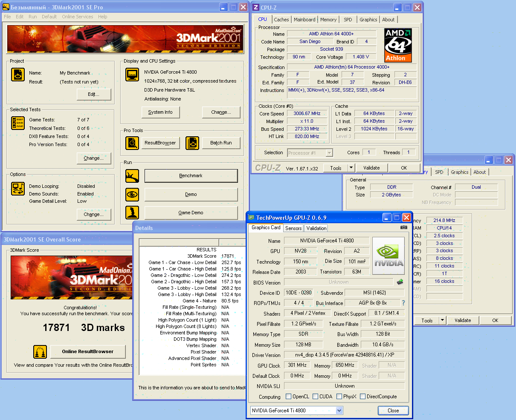Switch to the Mainboard tab in CPU-Z
This screenshot has width=516, height=420.
coord(304,20)
